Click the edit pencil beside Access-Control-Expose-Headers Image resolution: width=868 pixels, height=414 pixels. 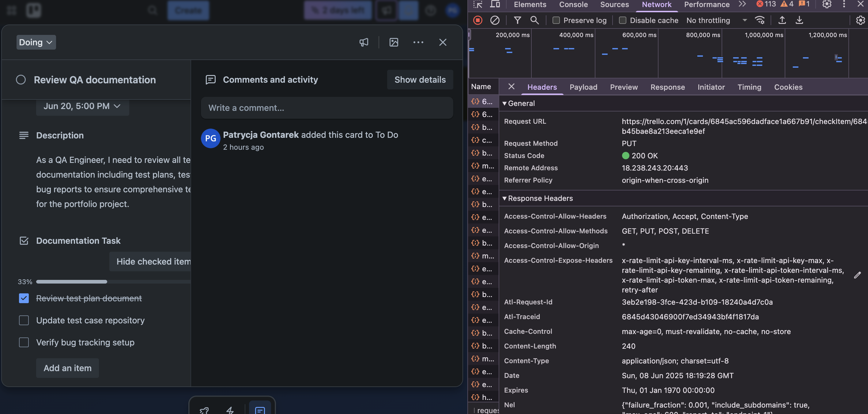click(857, 275)
